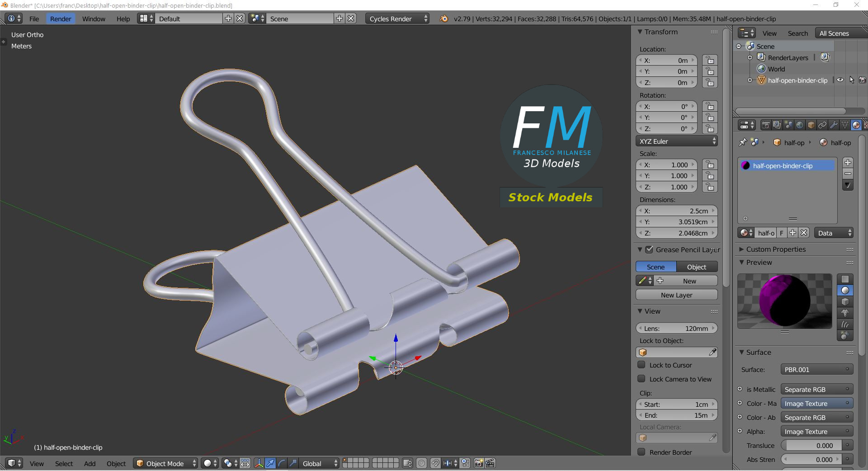This screenshot has width=868, height=471.
Task: Open the 3D view Add menu
Action: [90, 463]
